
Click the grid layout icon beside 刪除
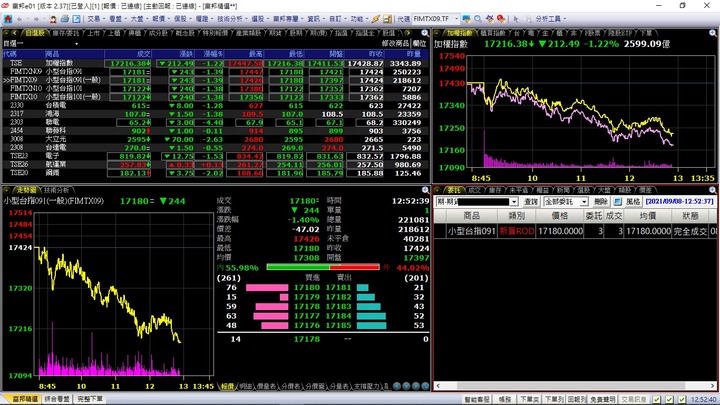[618, 202]
